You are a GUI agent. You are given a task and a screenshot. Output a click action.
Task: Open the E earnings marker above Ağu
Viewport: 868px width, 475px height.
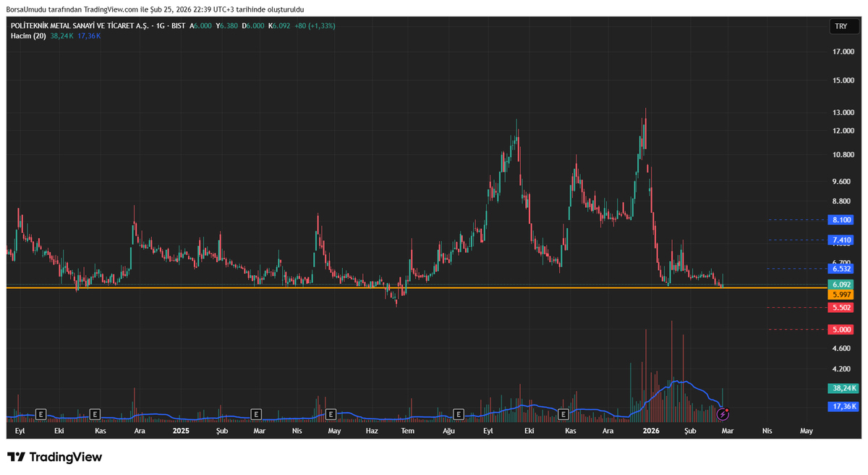(458, 414)
